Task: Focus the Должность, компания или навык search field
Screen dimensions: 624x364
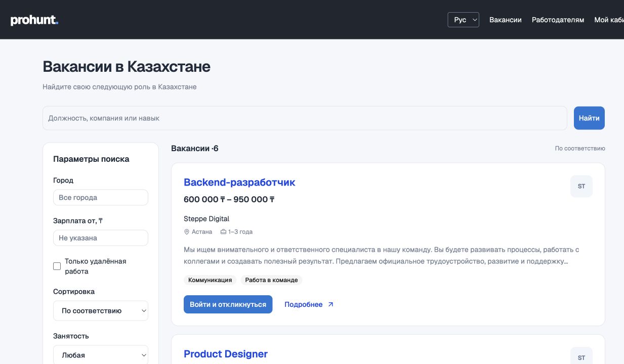Action: click(x=305, y=118)
